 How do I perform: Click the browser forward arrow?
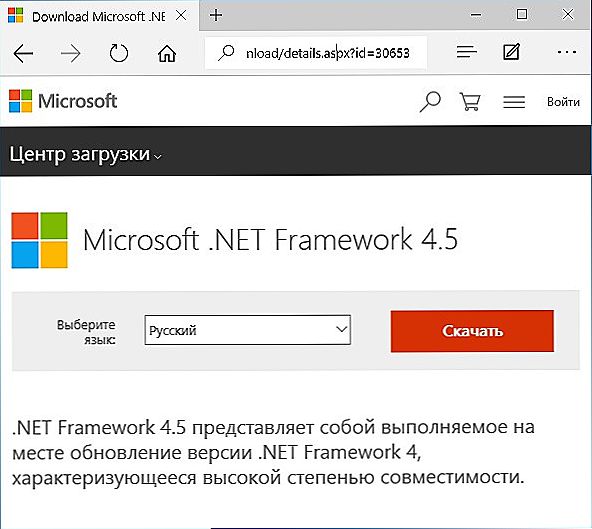point(71,54)
